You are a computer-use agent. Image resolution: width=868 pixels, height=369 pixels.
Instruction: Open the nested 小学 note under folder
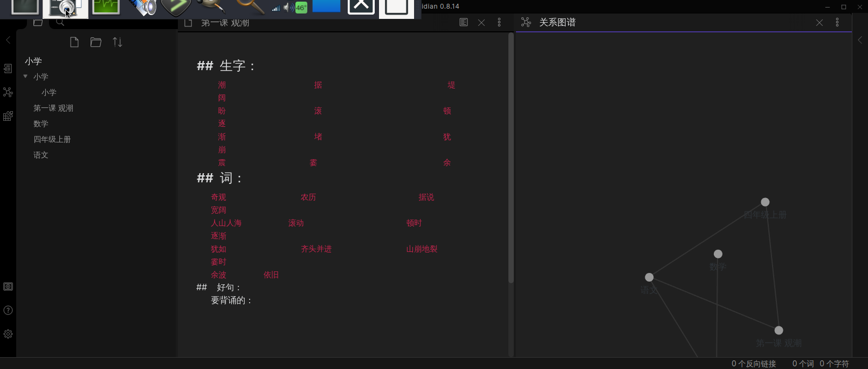coord(49,92)
